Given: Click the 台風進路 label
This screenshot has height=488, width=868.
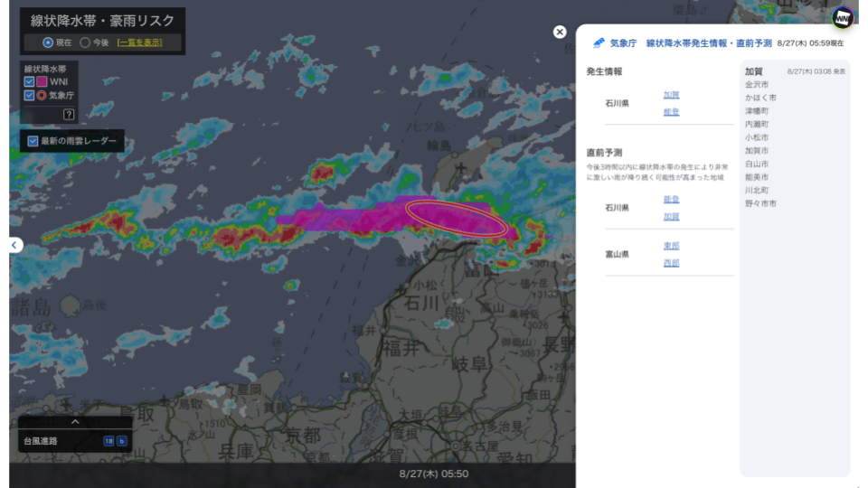Looking at the screenshot, I should 41,441.
